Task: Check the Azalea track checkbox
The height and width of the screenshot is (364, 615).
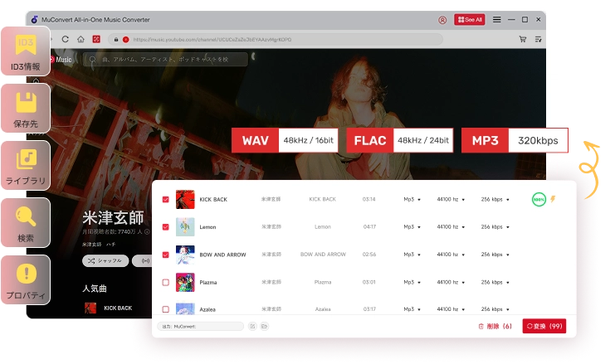Action: [x=165, y=309]
